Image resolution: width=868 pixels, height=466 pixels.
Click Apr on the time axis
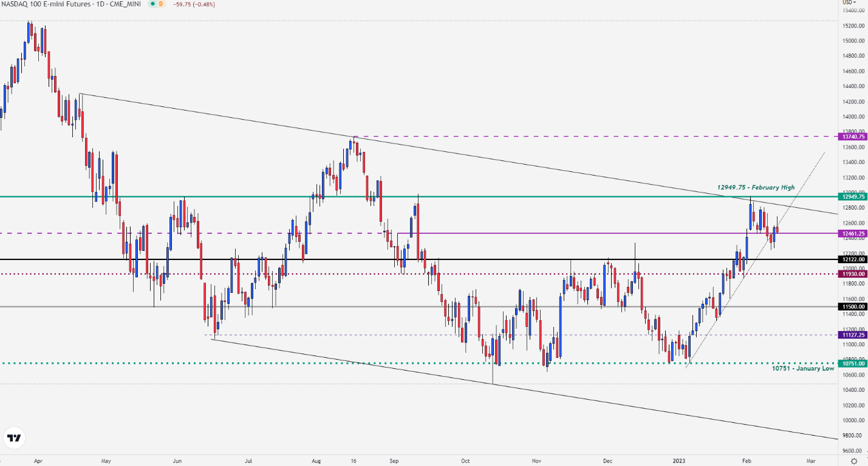point(39,461)
